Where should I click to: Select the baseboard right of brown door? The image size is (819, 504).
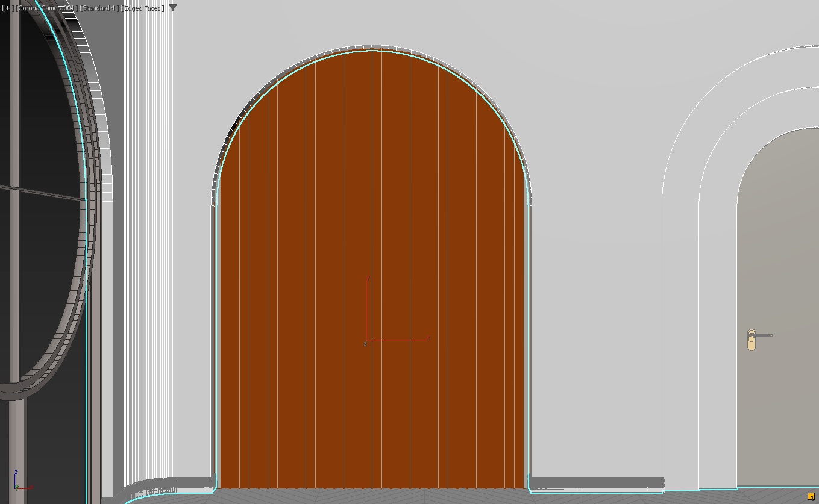(597, 483)
